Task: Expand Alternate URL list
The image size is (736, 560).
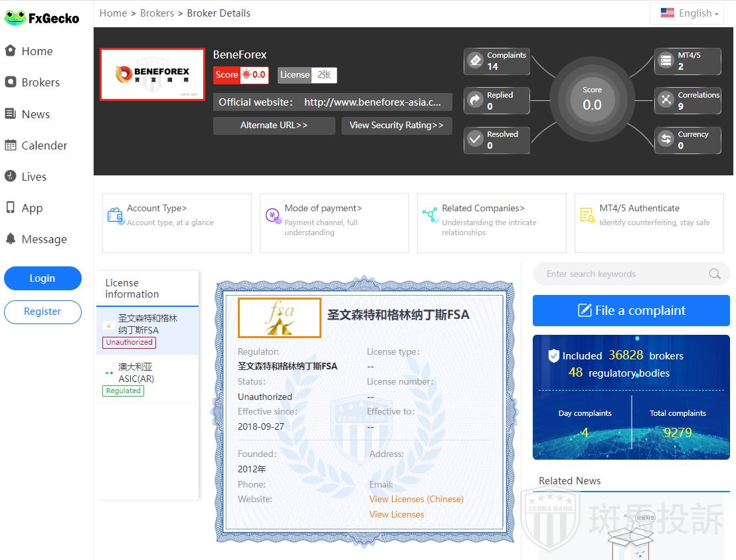Action: click(x=274, y=126)
